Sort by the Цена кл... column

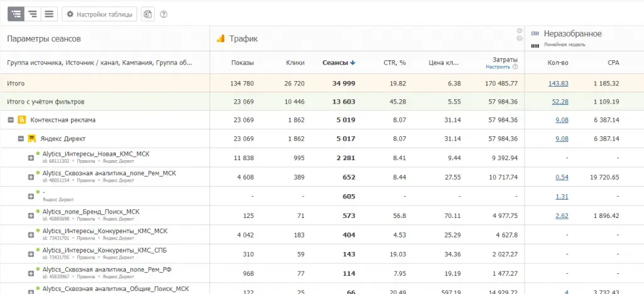pos(443,63)
